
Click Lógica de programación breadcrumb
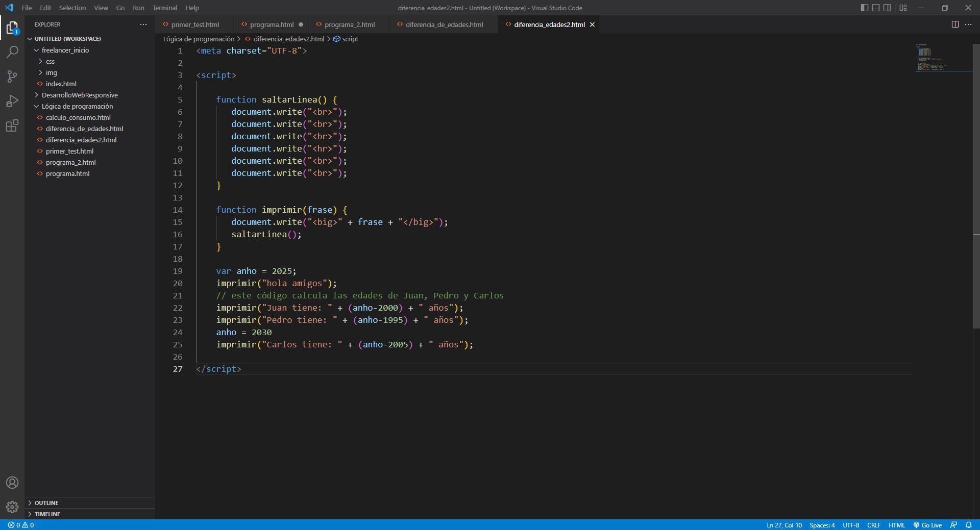199,39
